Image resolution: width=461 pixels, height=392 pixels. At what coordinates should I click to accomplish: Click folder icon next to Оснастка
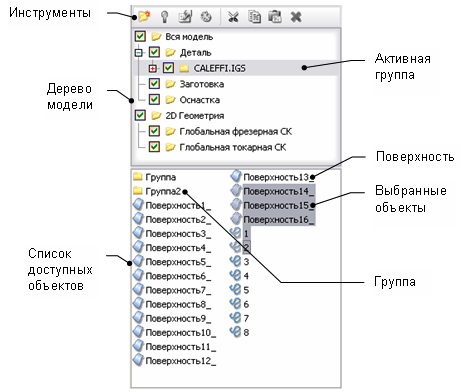pos(170,100)
